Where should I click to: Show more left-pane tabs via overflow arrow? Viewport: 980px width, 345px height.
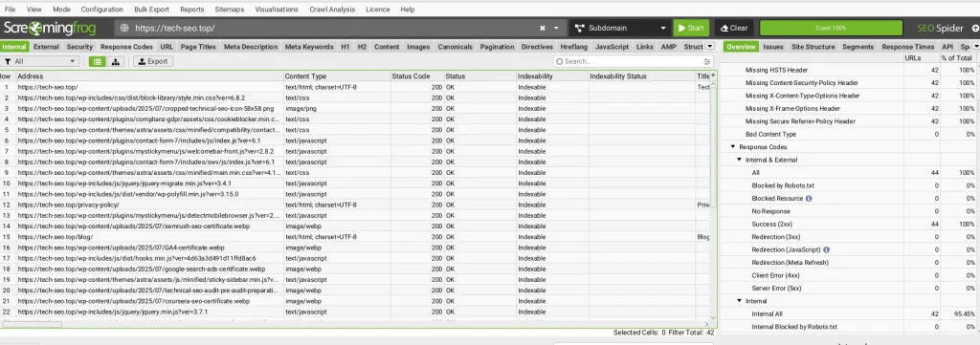tap(710, 46)
